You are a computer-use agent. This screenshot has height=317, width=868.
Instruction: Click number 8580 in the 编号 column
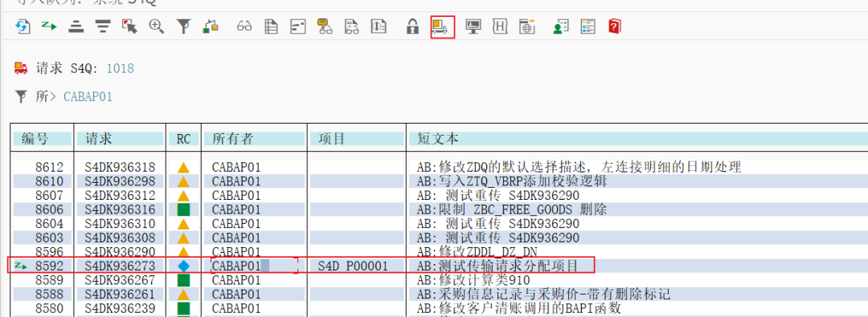pos(50,308)
